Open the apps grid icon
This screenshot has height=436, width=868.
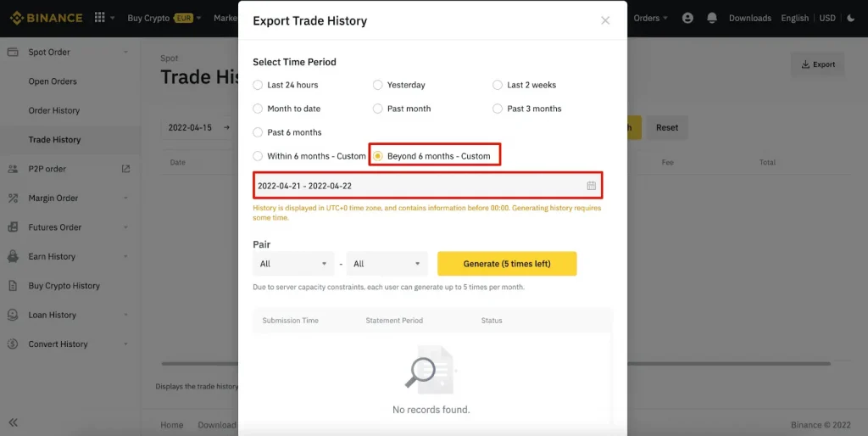pyautogui.click(x=100, y=18)
